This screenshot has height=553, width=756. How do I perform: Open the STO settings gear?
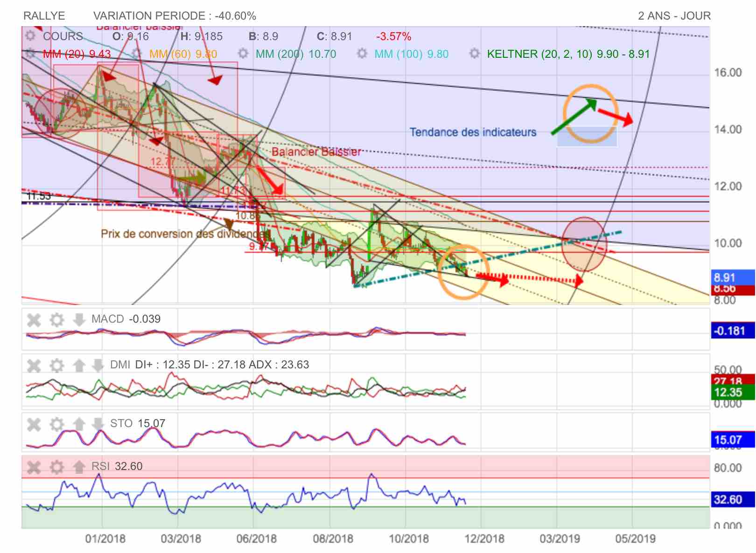click(x=56, y=424)
